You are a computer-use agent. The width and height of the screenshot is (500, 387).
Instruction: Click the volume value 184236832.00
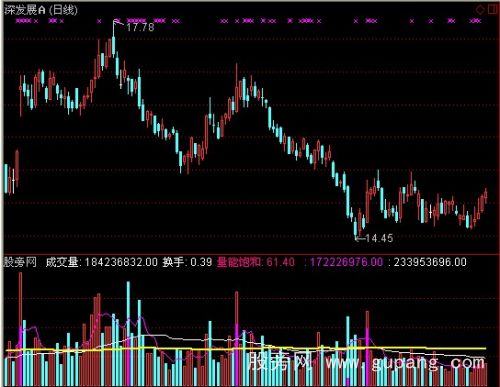121,262
